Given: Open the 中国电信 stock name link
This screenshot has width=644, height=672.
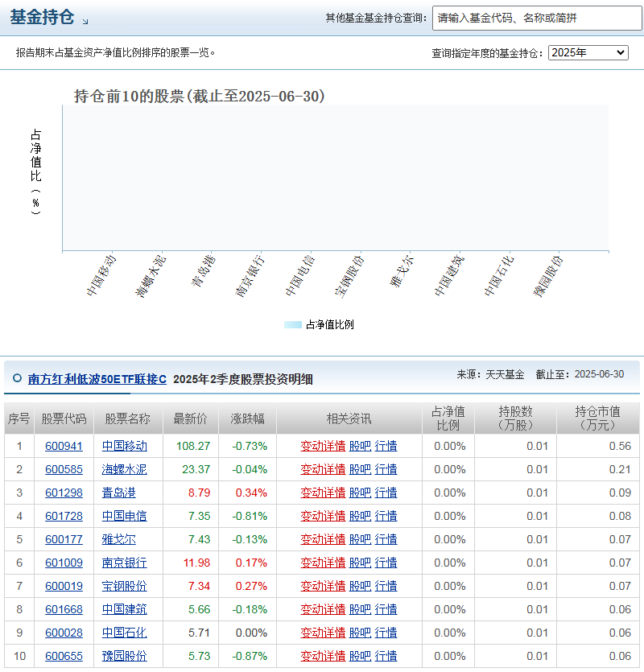Looking at the screenshot, I should pyautogui.click(x=124, y=516).
